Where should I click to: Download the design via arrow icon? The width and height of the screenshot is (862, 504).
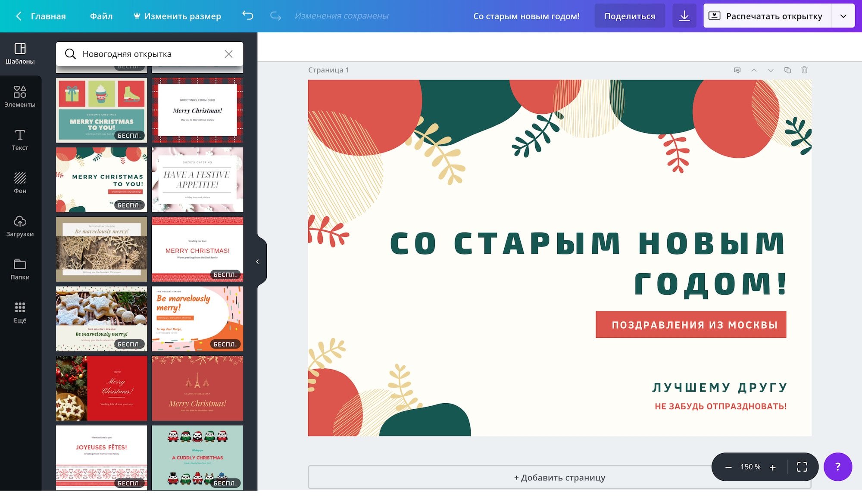click(684, 16)
